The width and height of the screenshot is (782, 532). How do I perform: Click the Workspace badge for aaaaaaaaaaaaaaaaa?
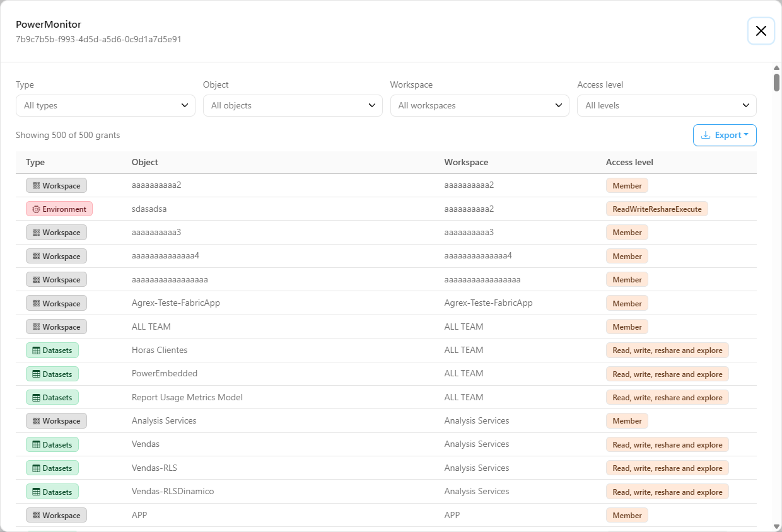(56, 279)
